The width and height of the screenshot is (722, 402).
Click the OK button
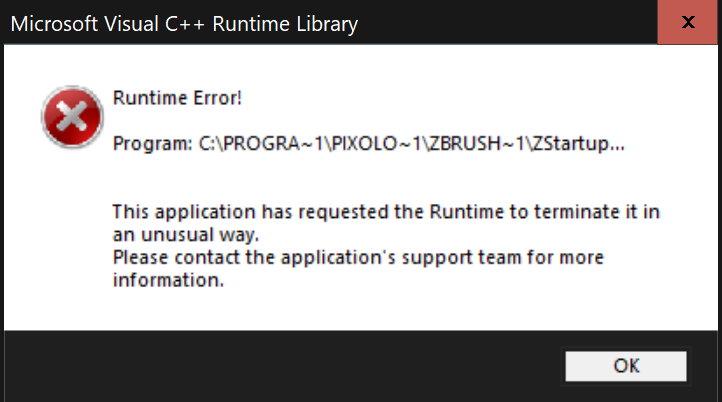pos(626,365)
